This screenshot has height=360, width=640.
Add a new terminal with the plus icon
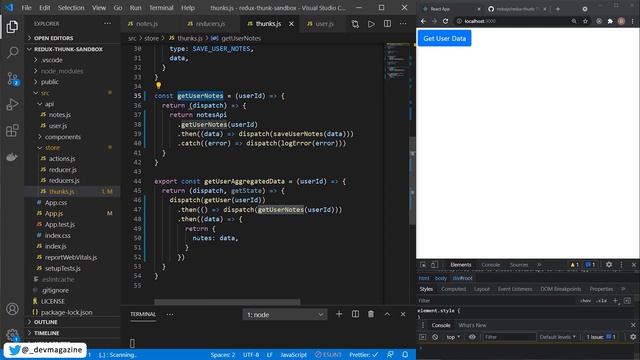click(x=339, y=314)
